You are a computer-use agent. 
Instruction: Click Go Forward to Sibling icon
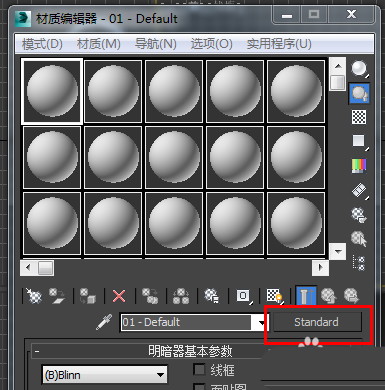point(351,296)
